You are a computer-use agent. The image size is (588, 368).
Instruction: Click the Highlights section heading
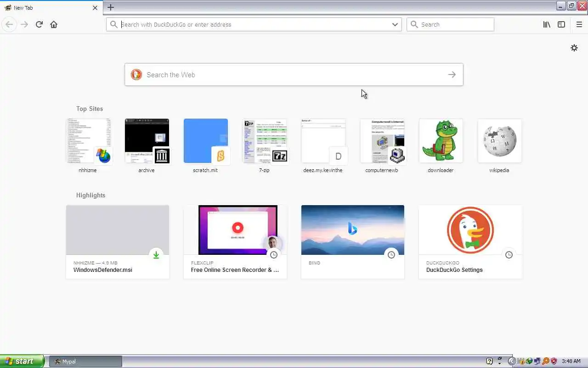[91, 195]
